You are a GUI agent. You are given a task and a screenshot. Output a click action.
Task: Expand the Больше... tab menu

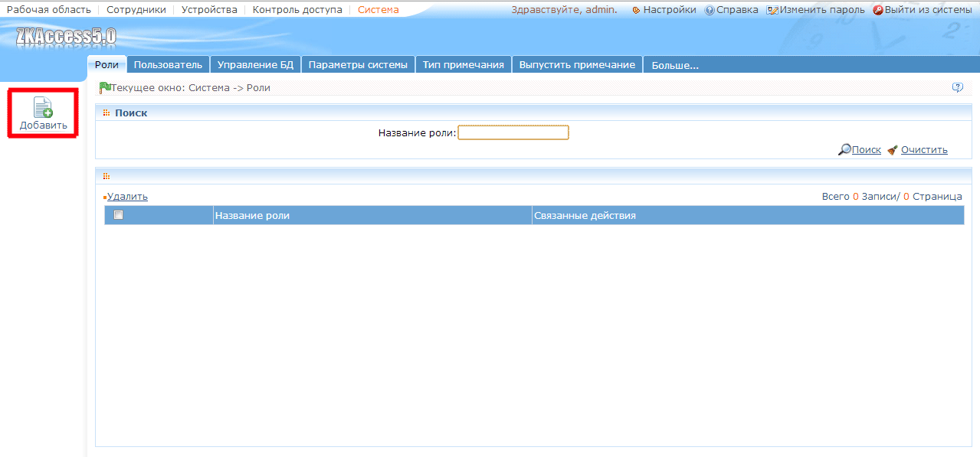pyautogui.click(x=675, y=65)
